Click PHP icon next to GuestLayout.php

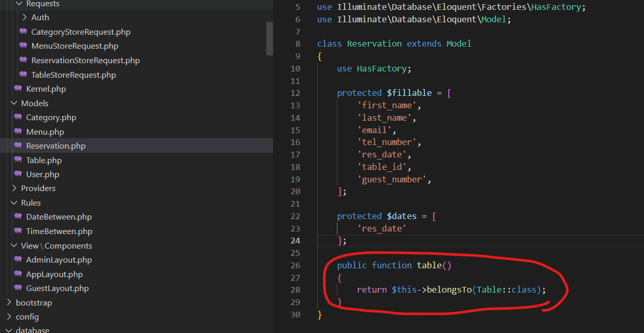[18, 288]
